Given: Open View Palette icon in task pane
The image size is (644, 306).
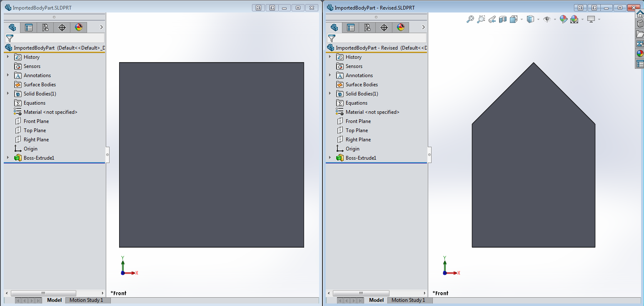Looking at the screenshot, I should click(x=640, y=44).
